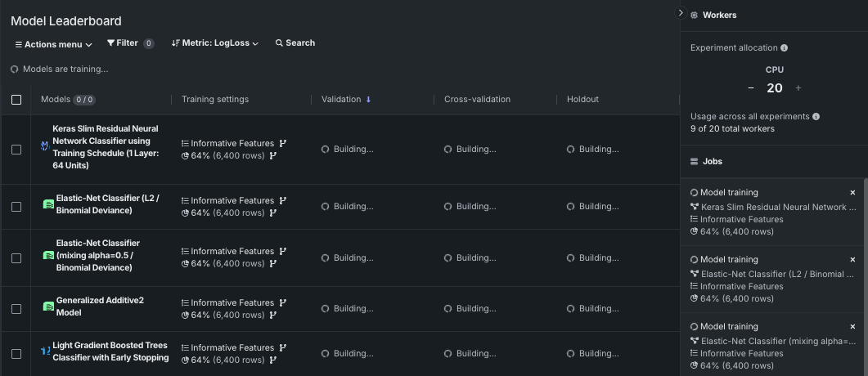Image resolution: width=868 pixels, height=376 pixels.
Task: Cancel the Keras Slim Residual training job
Action: coord(852,193)
